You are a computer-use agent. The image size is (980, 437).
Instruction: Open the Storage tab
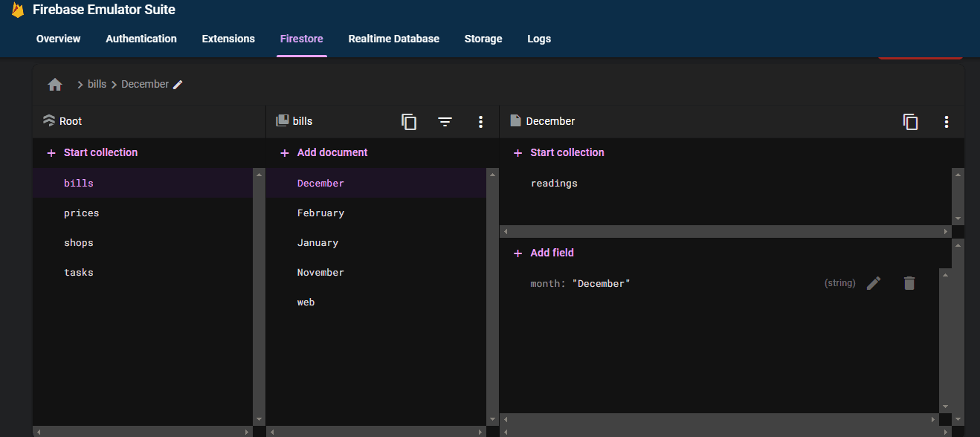pyautogui.click(x=483, y=39)
